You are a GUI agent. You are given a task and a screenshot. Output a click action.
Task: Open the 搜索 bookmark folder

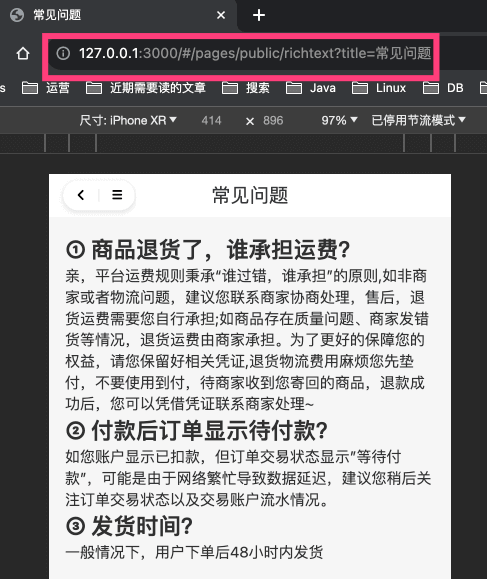pos(246,88)
